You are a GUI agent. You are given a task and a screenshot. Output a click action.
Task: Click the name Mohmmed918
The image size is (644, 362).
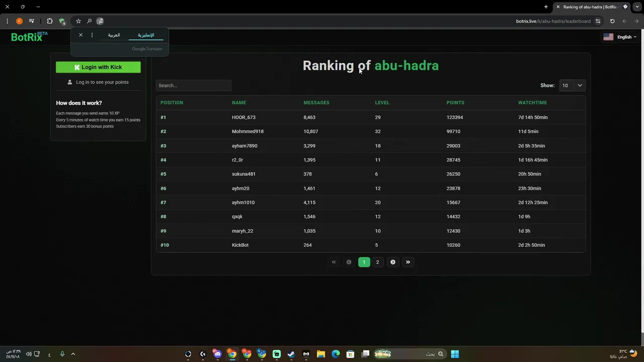(x=248, y=131)
